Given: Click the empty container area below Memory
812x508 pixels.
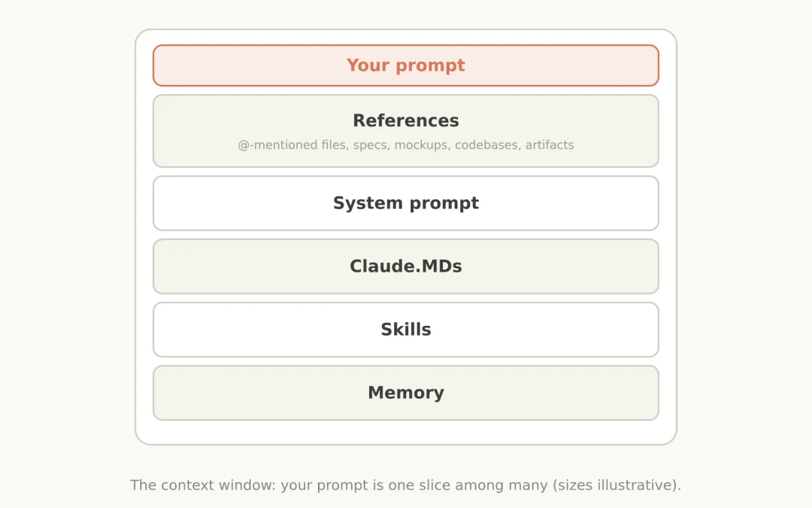Looking at the screenshot, I should click(406, 432).
